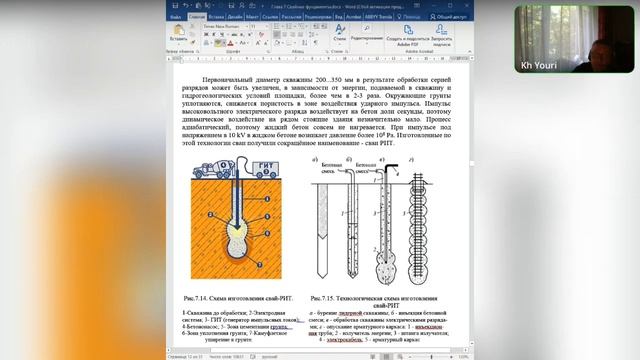Apply the yellow text highlight
Viewport: 640px width, 360px height.
218,42
